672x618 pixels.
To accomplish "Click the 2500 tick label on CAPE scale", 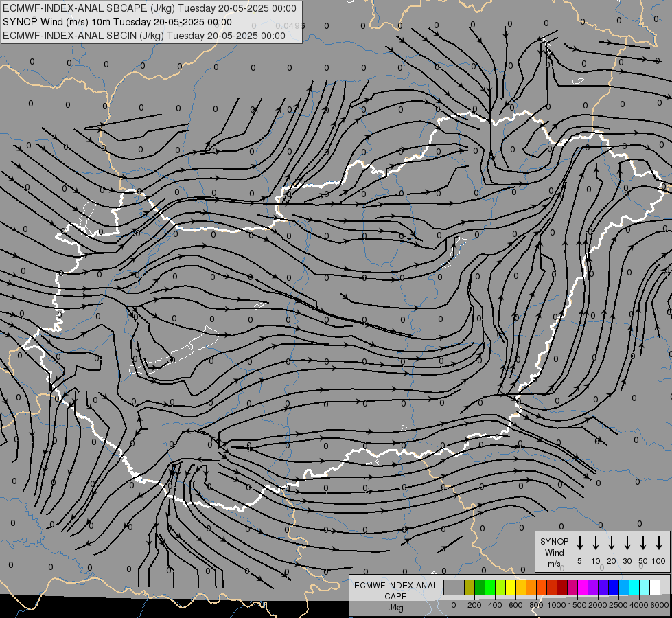I will click(x=618, y=605).
